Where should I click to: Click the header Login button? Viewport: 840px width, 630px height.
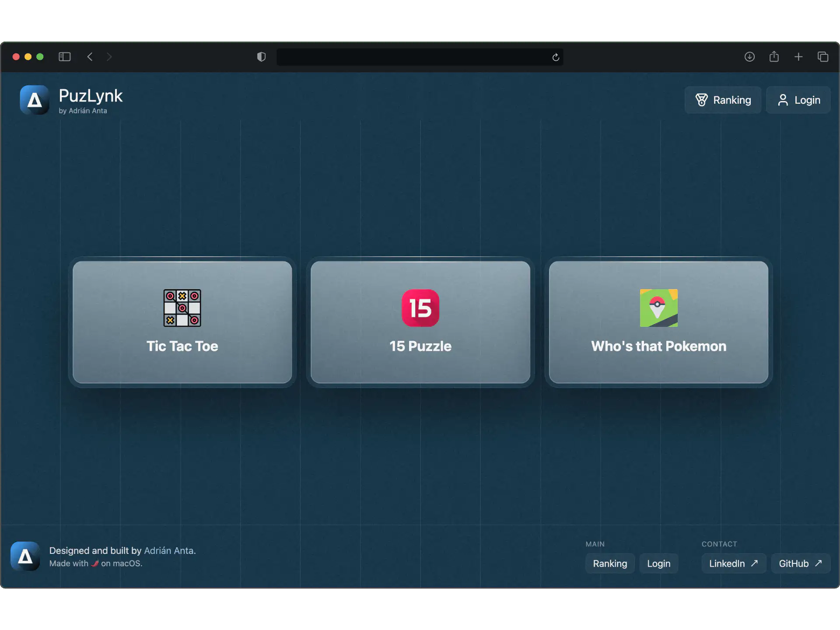[x=798, y=100]
